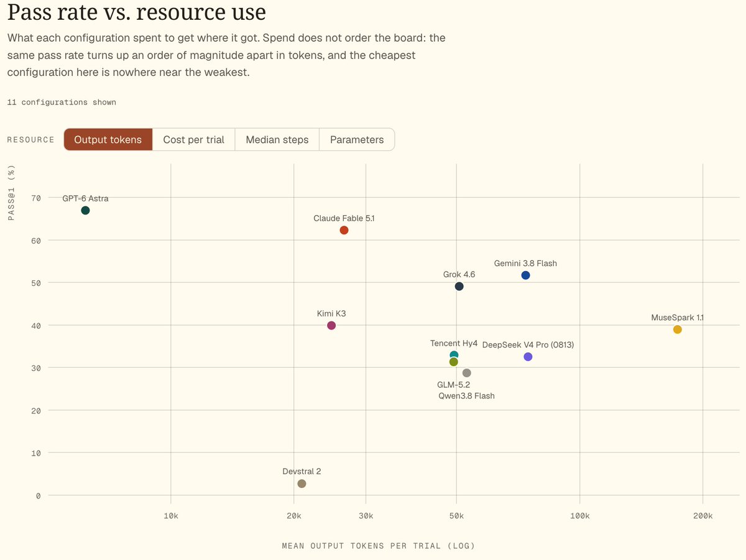Viewport: 746px width, 560px height.
Task: Click the '50k' x-axis tick label
Action: [457, 515]
